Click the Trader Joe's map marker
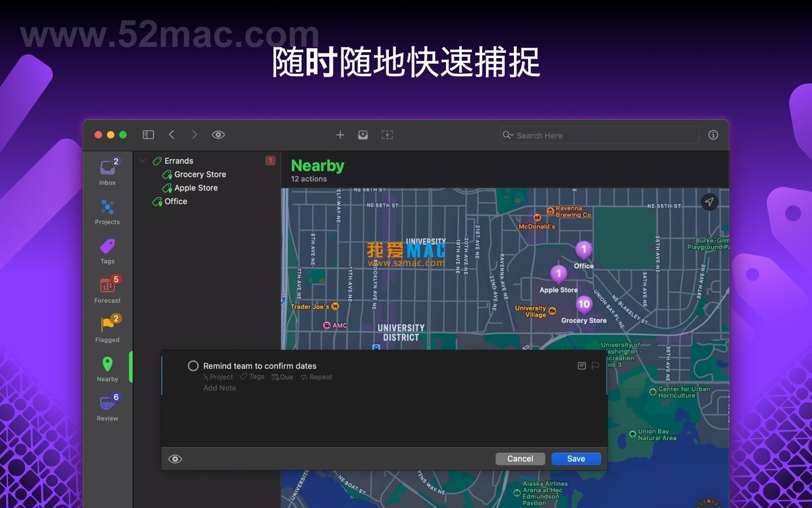Viewport: 812px width, 508px height. pos(335,306)
